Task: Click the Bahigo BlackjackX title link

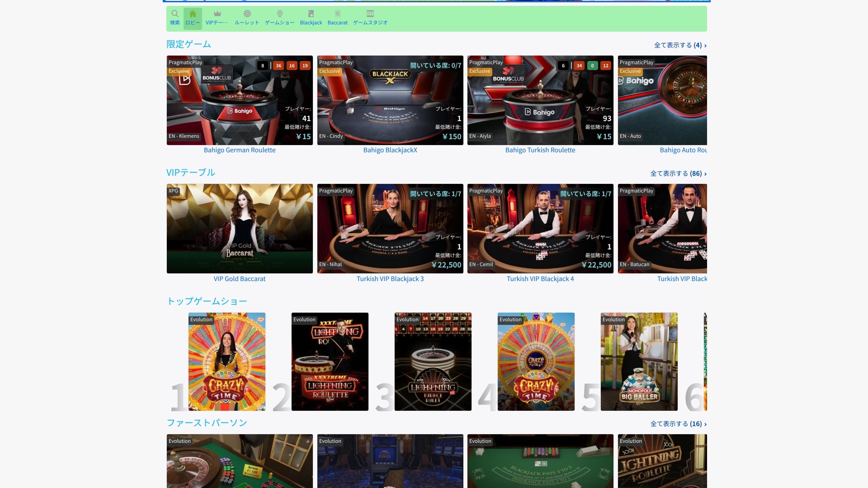Action: 390,150
